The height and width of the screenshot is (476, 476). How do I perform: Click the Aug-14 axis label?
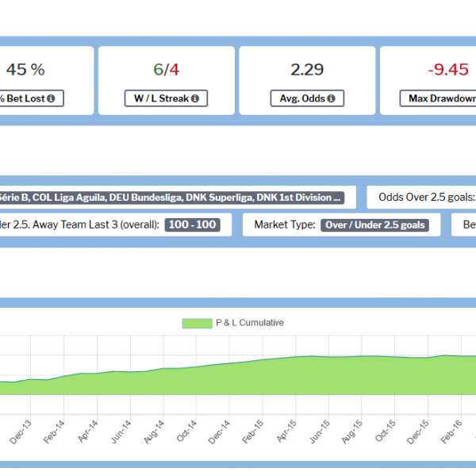(x=154, y=432)
